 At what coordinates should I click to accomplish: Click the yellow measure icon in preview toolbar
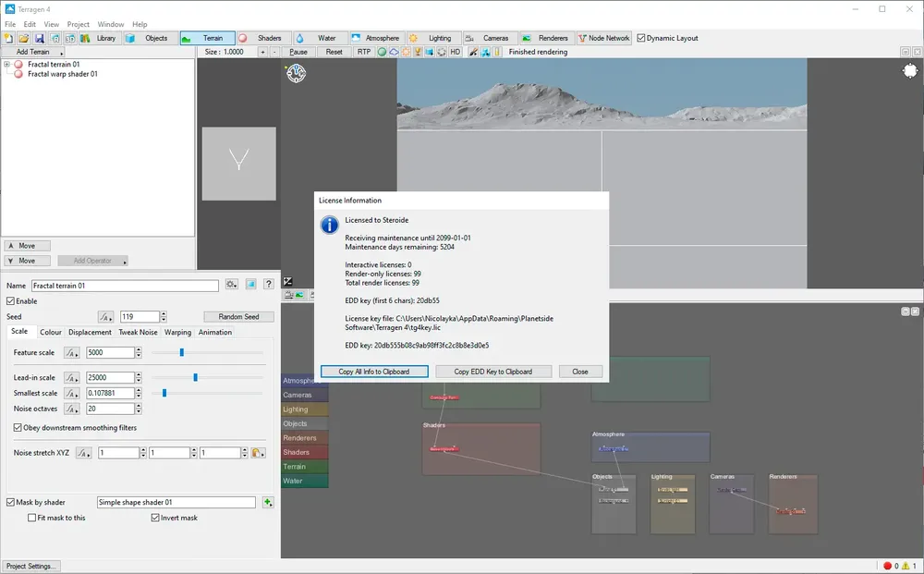[x=497, y=52]
